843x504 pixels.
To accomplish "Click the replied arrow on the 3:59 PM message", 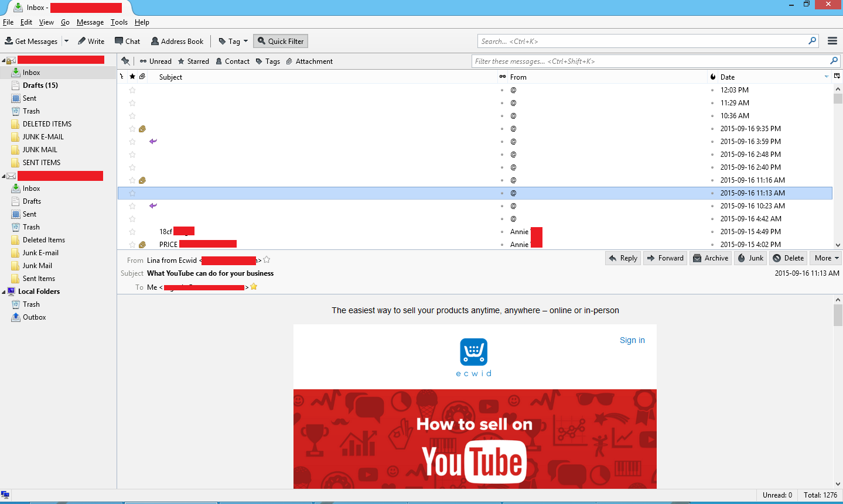I will pyautogui.click(x=153, y=142).
